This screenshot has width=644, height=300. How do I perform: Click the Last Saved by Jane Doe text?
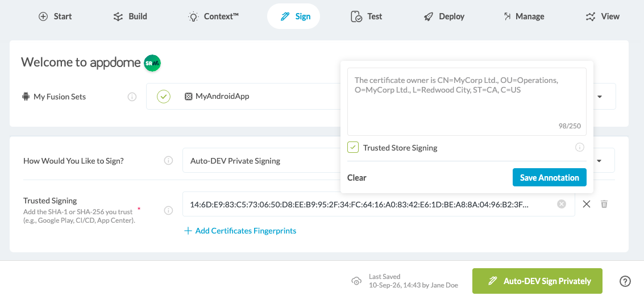(x=413, y=281)
